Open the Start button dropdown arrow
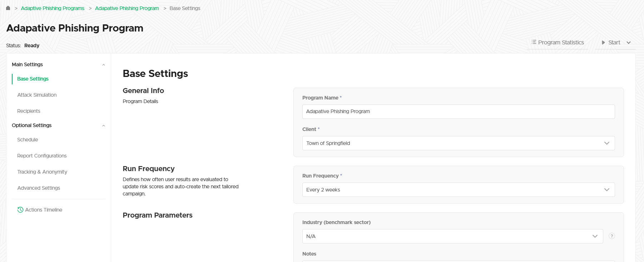Viewport: 644px width, 262px height. click(629, 43)
